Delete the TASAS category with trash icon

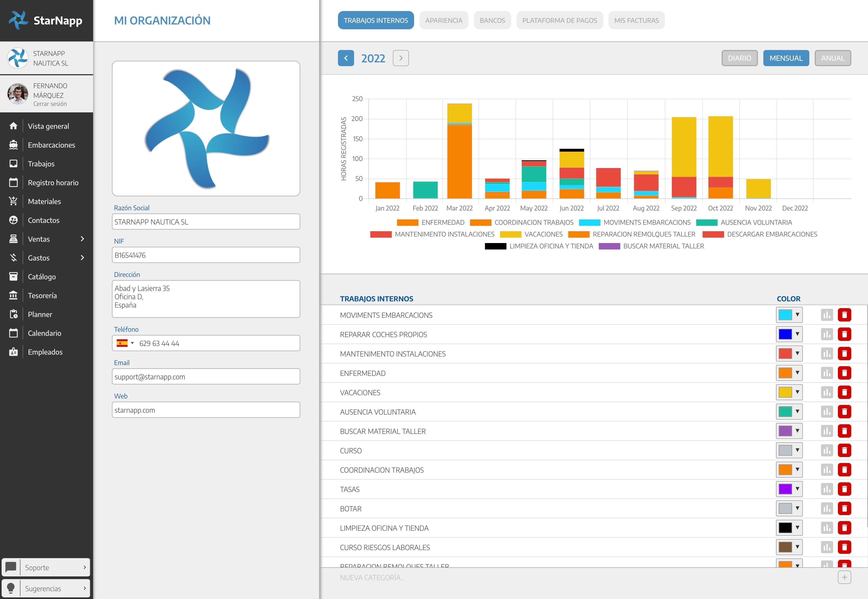pos(844,489)
